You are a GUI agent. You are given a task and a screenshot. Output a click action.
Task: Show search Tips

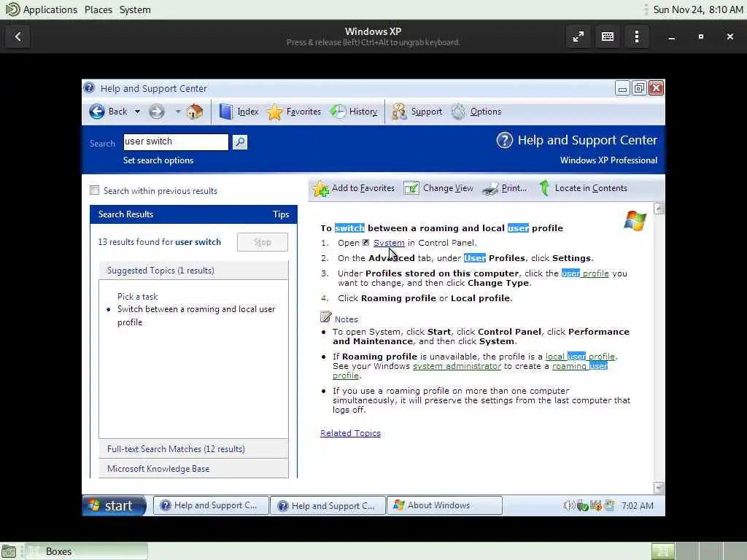[281, 214]
